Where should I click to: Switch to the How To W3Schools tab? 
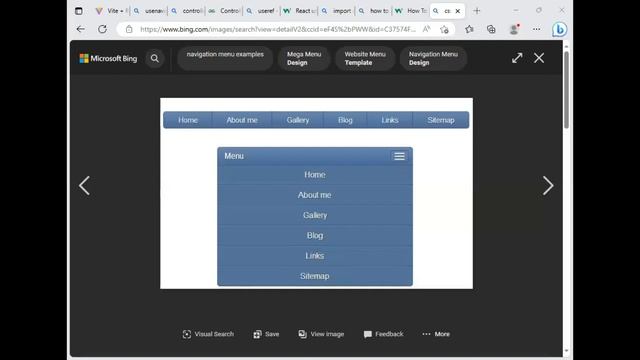click(x=411, y=11)
